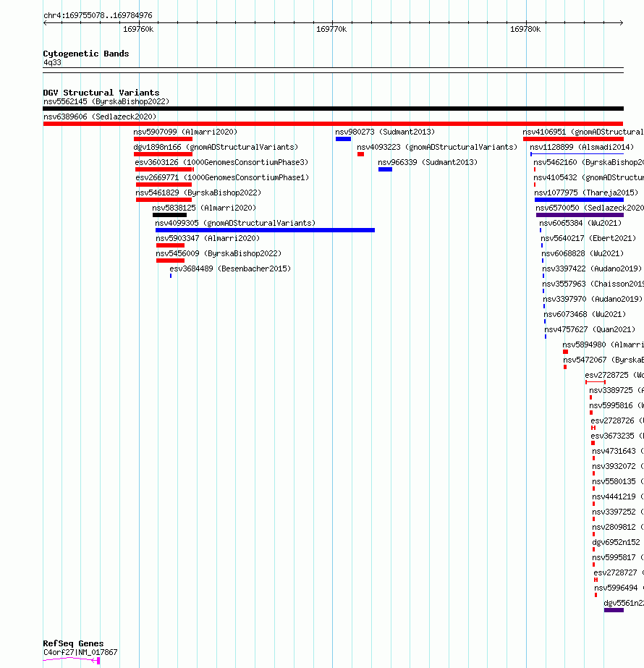
Task: Select nsv5456009 (ByrskaBishop2022) label
Action: click(x=219, y=254)
